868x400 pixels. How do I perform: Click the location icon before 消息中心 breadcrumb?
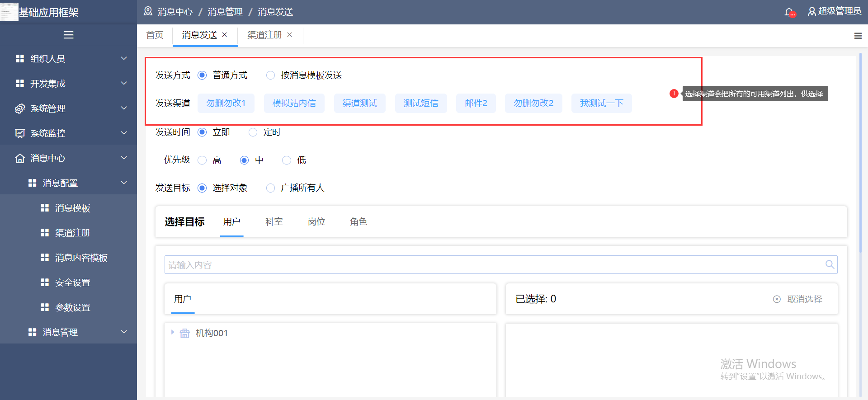tap(148, 11)
